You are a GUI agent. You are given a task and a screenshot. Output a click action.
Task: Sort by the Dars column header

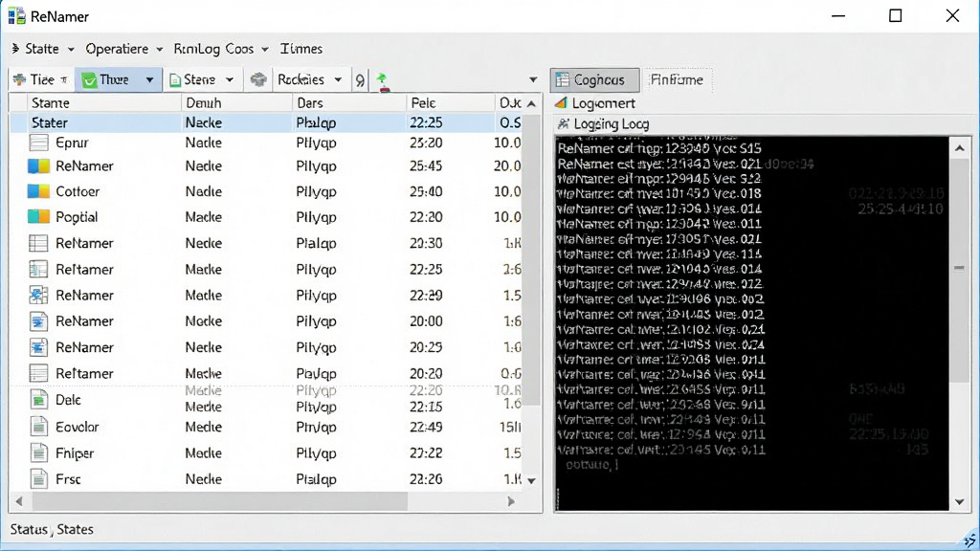(348, 103)
